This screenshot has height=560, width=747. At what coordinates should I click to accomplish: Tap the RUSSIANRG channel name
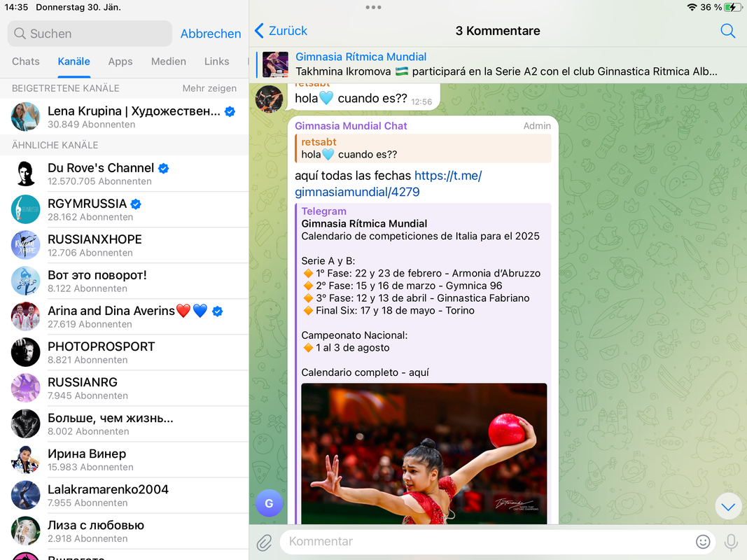(83, 382)
